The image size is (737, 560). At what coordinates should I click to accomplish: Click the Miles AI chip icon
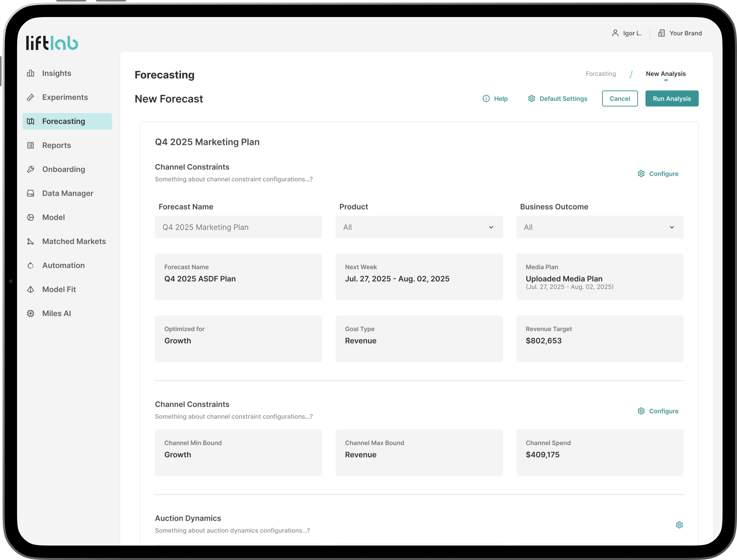coord(31,313)
